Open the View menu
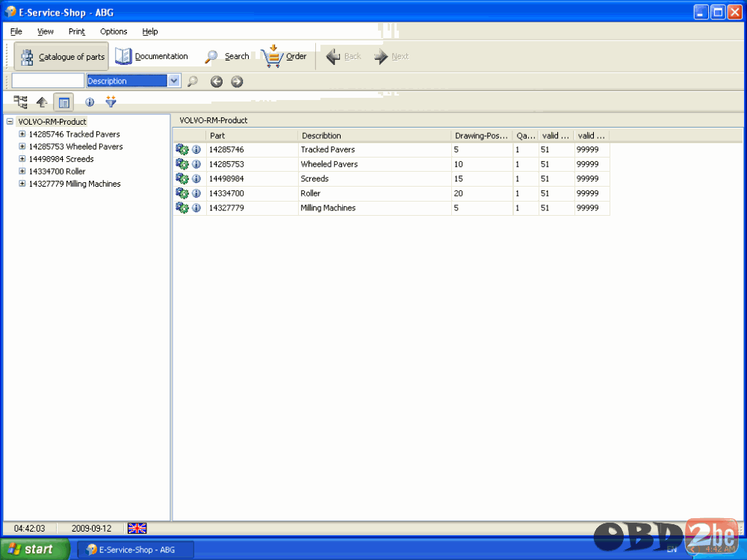747x560 pixels. tap(46, 31)
